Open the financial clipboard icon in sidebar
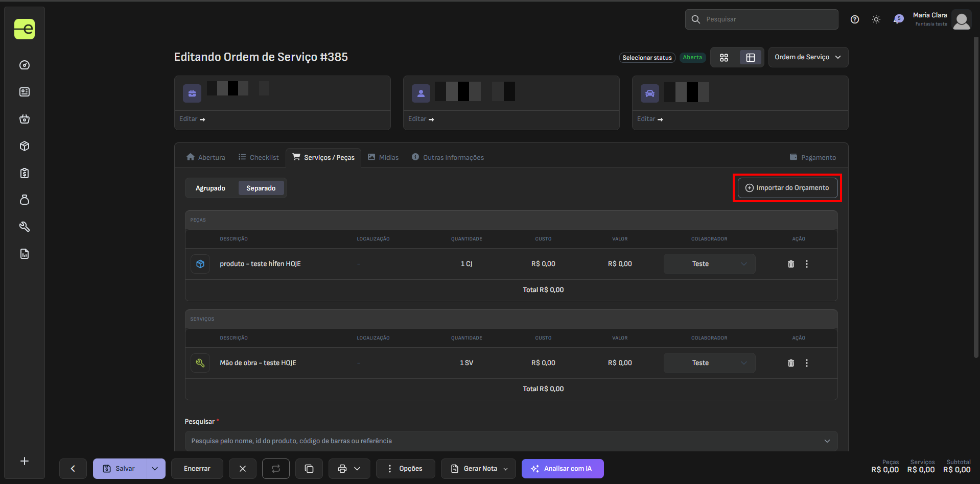Image resolution: width=980 pixels, height=484 pixels. (25, 173)
